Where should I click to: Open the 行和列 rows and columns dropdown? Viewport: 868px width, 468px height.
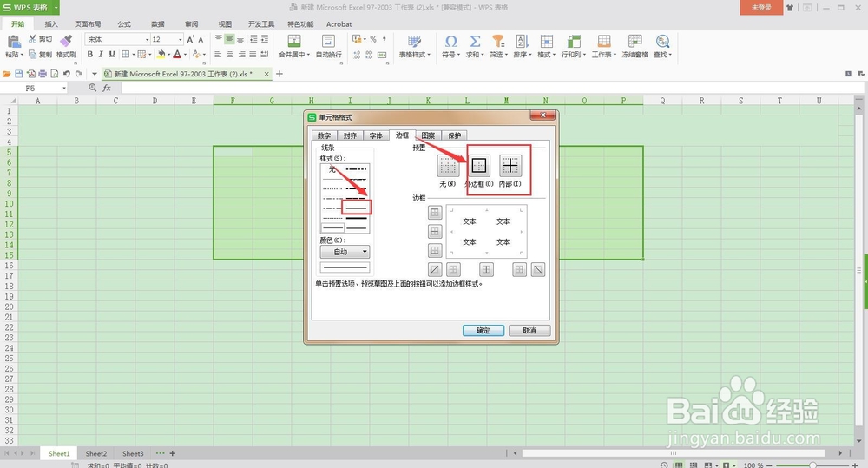tap(573, 55)
